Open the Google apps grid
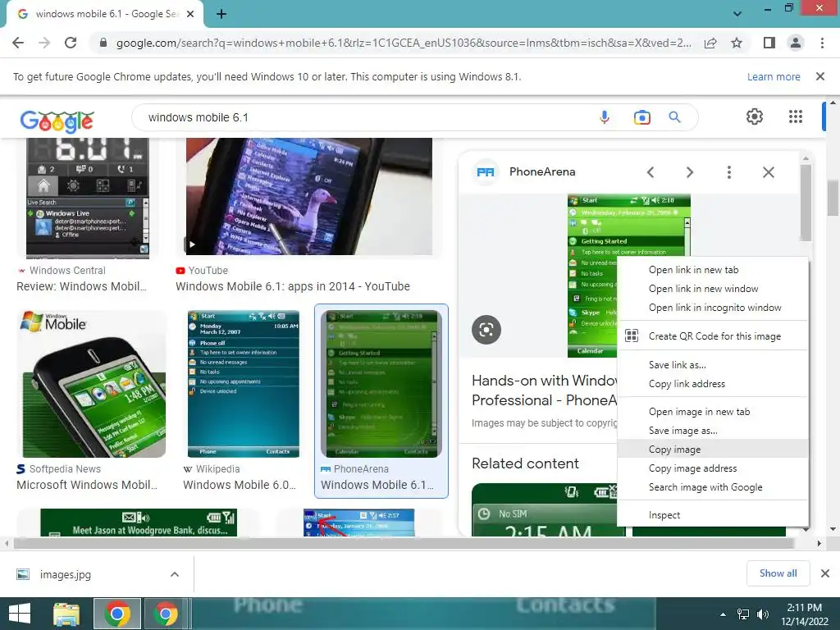840x630 pixels. coord(796,116)
